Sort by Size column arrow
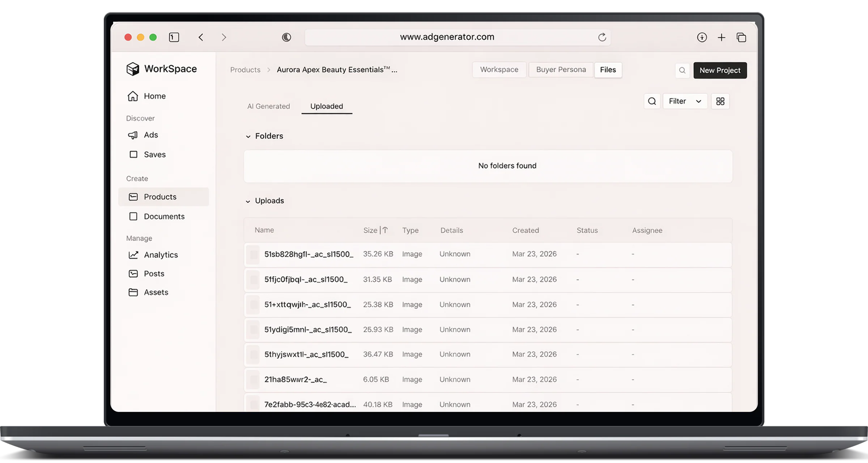The width and height of the screenshot is (868, 463). pyautogui.click(x=385, y=230)
